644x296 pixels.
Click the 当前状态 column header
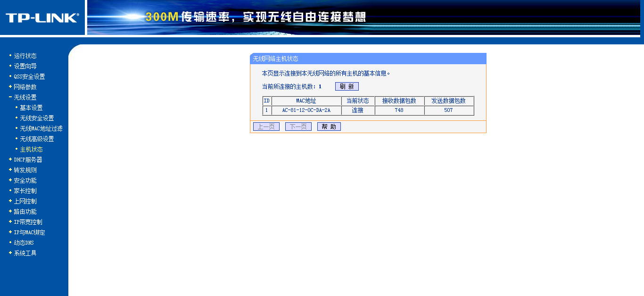pyautogui.click(x=358, y=101)
